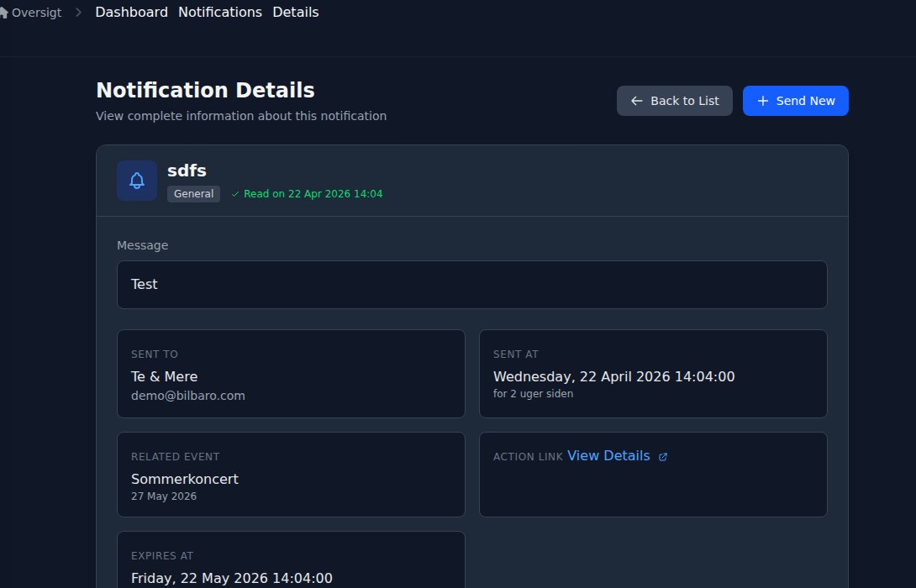Click the breadcrumb chevron separator after Oversigt
Viewport: 916px width, 588px height.
click(79, 13)
